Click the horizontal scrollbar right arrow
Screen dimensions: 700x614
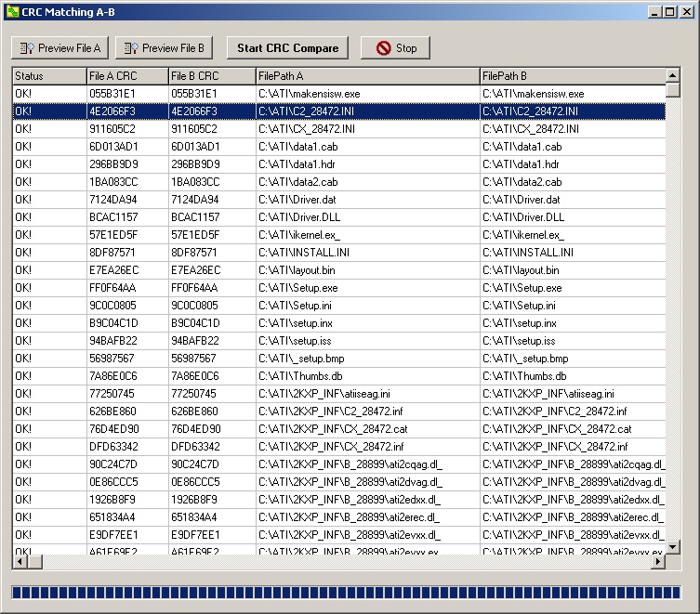(x=658, y=562)
